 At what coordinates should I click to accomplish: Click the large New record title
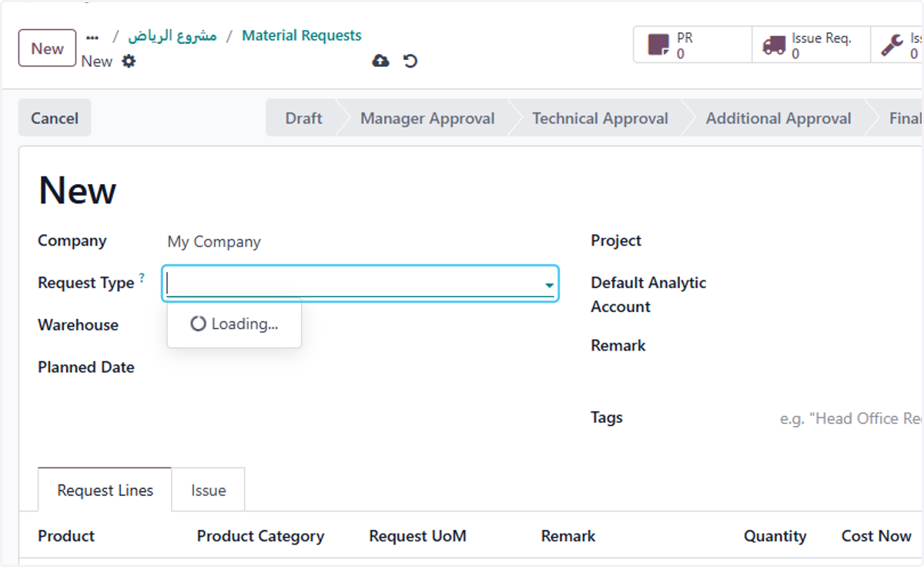(x=77, y=190)
